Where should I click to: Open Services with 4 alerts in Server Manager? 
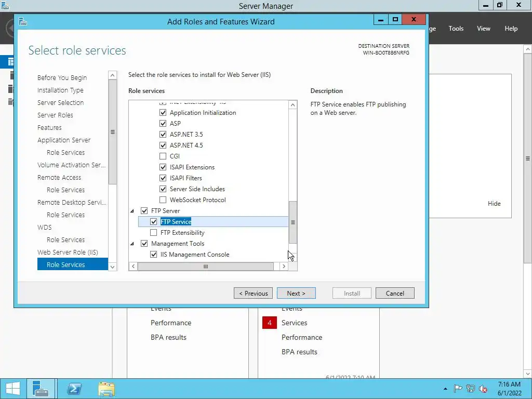pos(294,323)
